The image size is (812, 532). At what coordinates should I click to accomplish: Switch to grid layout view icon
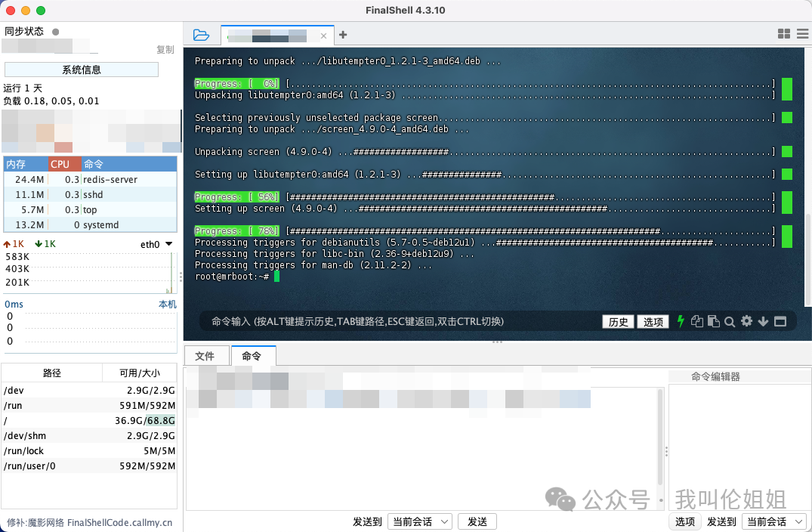(x=784, y=34)
